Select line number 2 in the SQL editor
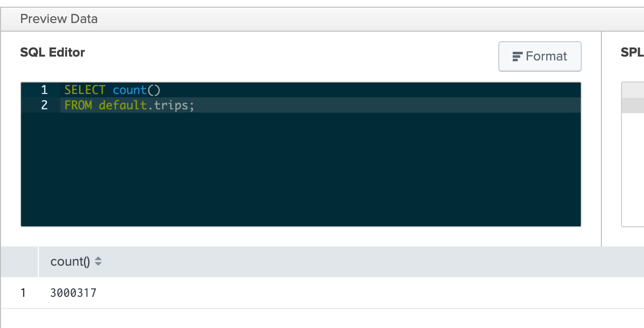644x328 pixels. [44, 105]
